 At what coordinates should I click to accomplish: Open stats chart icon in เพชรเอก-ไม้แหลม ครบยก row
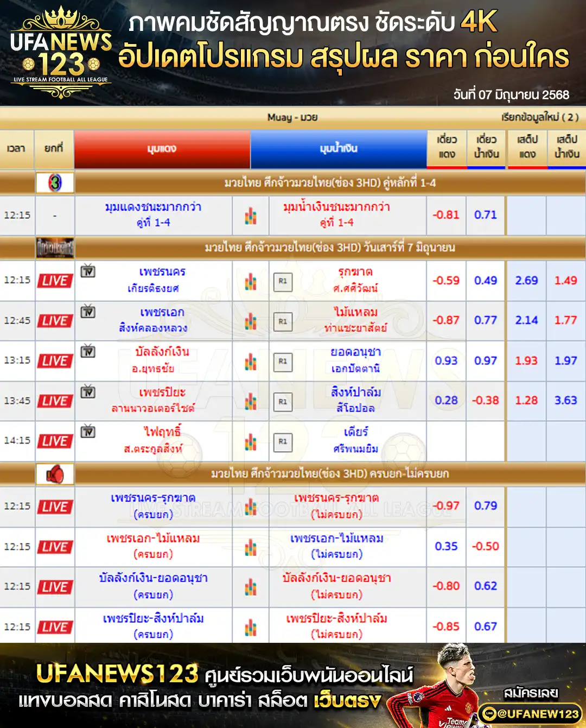click(x=250, y=547)
